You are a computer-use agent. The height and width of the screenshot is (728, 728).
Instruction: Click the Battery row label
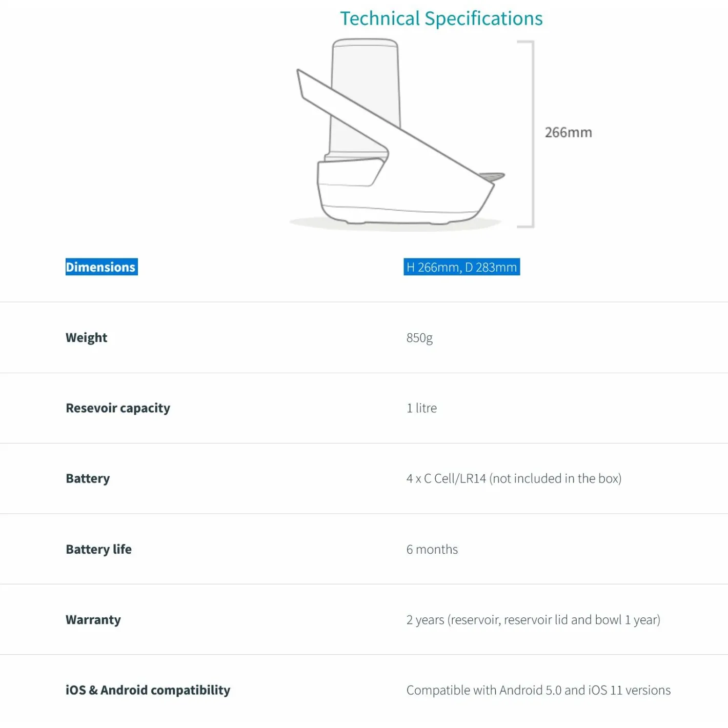coord(88,479)
